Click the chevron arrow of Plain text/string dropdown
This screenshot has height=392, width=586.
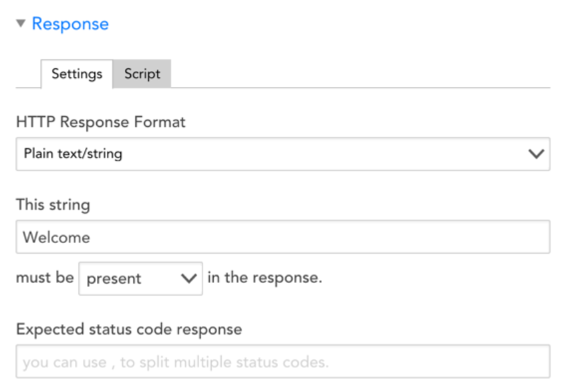point(536,154)
